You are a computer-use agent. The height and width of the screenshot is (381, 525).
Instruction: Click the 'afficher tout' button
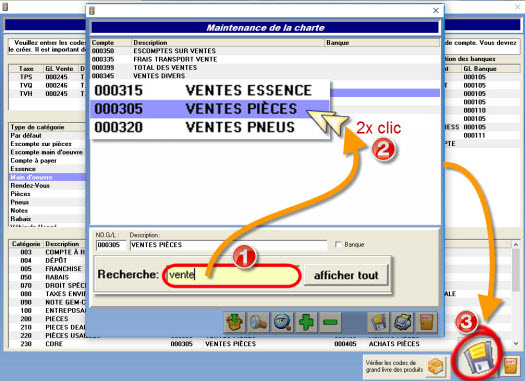[x=346, y=275]
